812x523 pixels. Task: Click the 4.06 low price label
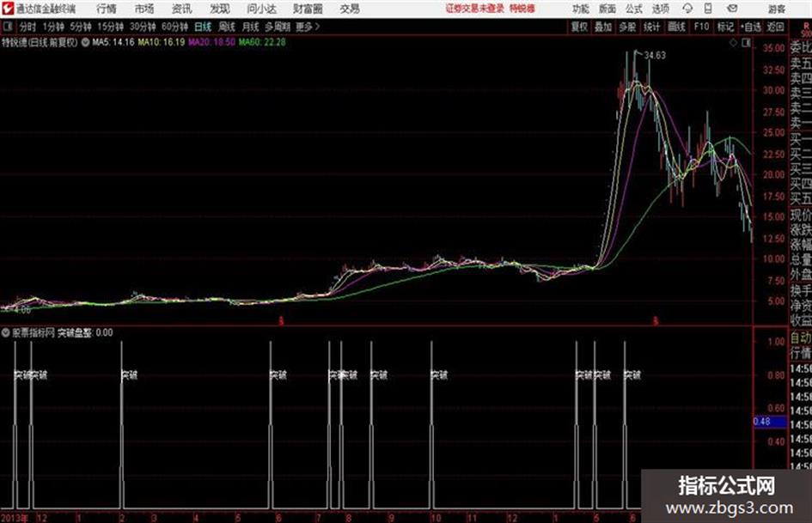pyautogui.click(x=21, y=310)
